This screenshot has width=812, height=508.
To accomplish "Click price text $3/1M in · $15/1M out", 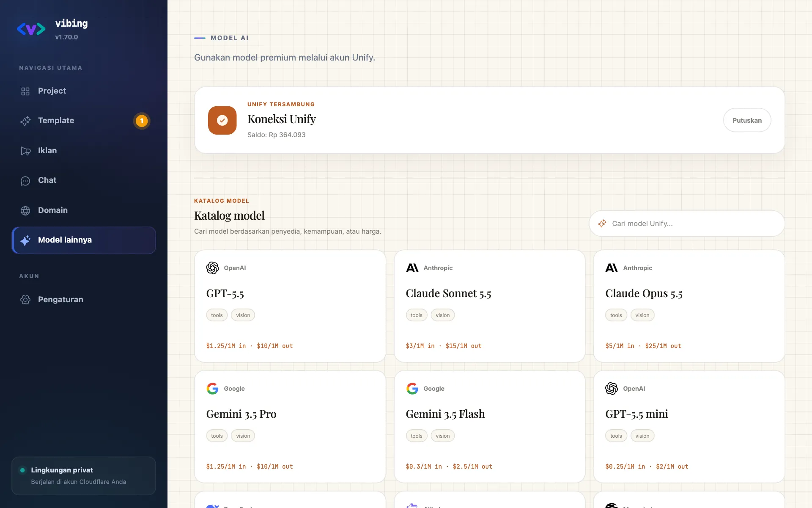I will click(444, 346).
